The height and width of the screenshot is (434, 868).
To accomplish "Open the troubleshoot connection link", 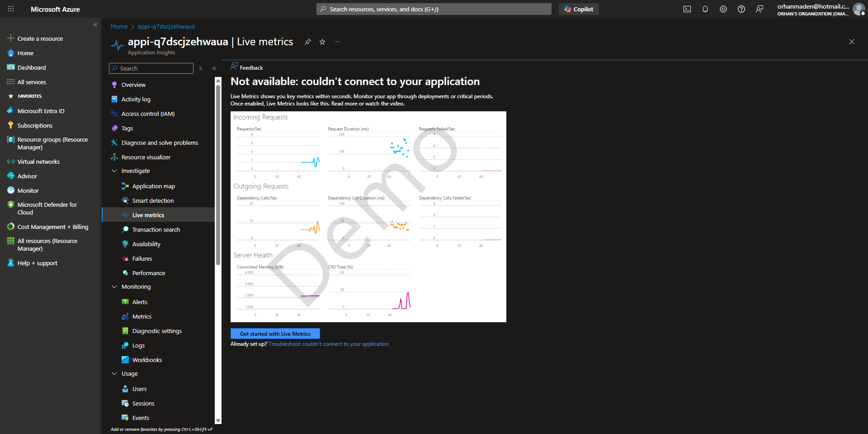I will tap(329, 344).
